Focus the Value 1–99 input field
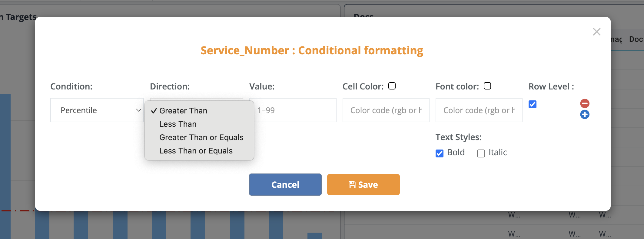Image resolution: width=644 pixels, height=239 pixels. (x=295, y=110)
